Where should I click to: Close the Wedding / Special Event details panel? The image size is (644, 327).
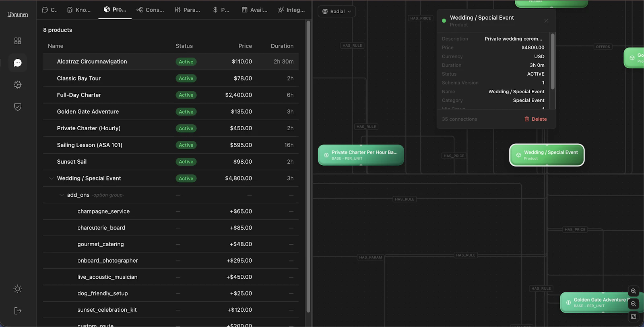(x=546, y=21)
